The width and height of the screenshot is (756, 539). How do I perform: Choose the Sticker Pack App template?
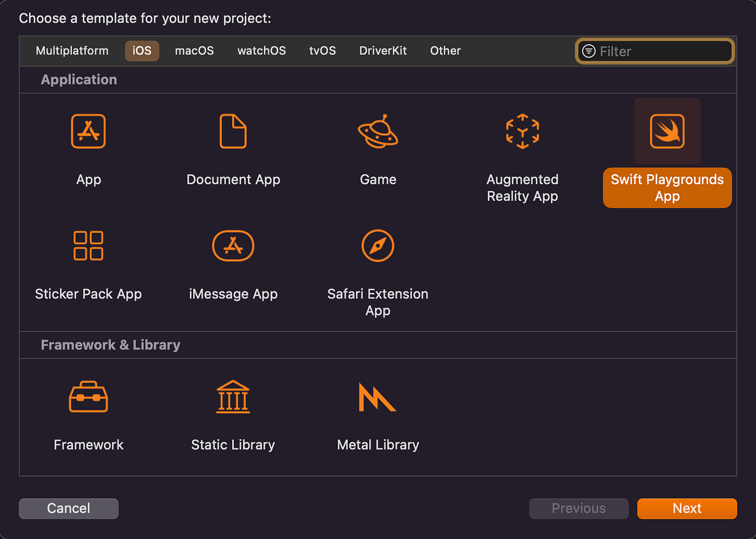pos(88,245)
